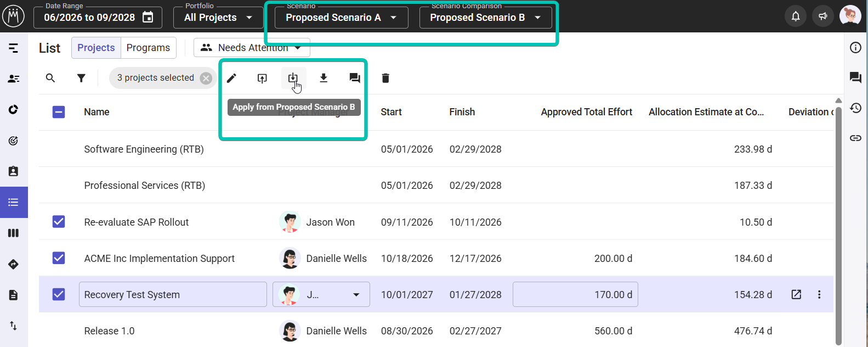This screenshot has width=868, height=347.
Task: Clear the 3 projects selected chip
Action: click(x=206, y=78)
